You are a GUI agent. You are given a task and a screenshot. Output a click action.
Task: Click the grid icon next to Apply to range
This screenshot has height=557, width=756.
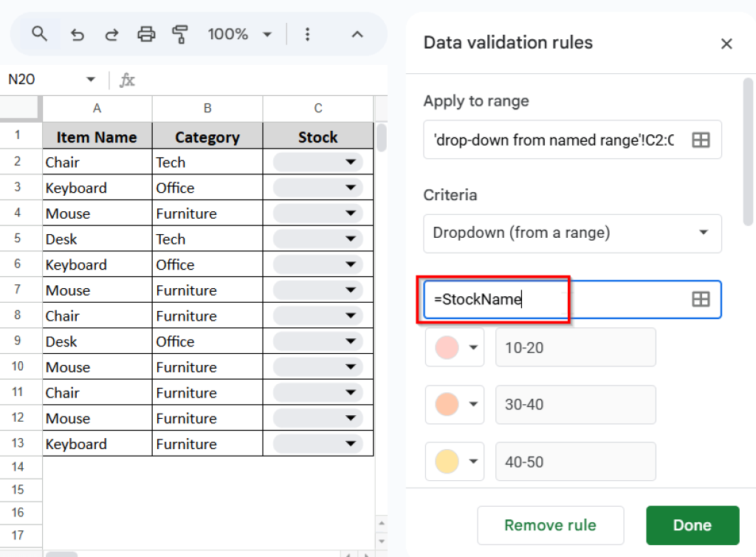point(700,140)
